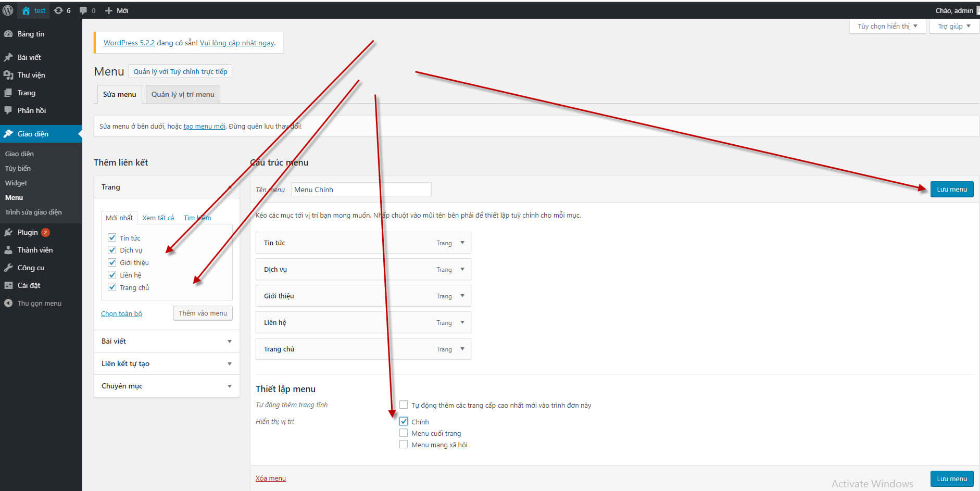Uncheck the Tin tức page checkbox
This screenshot has width=980, height=491.
pyautogui.click(x=112, y=237)
